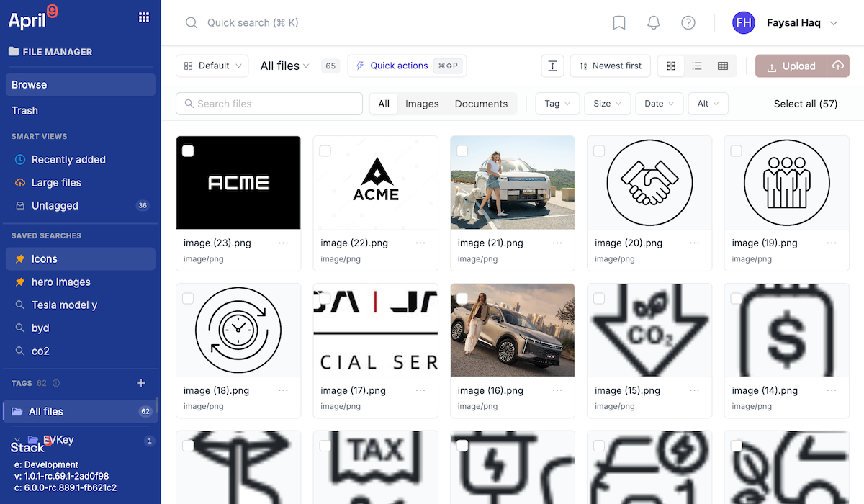Open the Default layout dropdown
The height and width of the screenshot is (504, 864).
click(212, 66)
